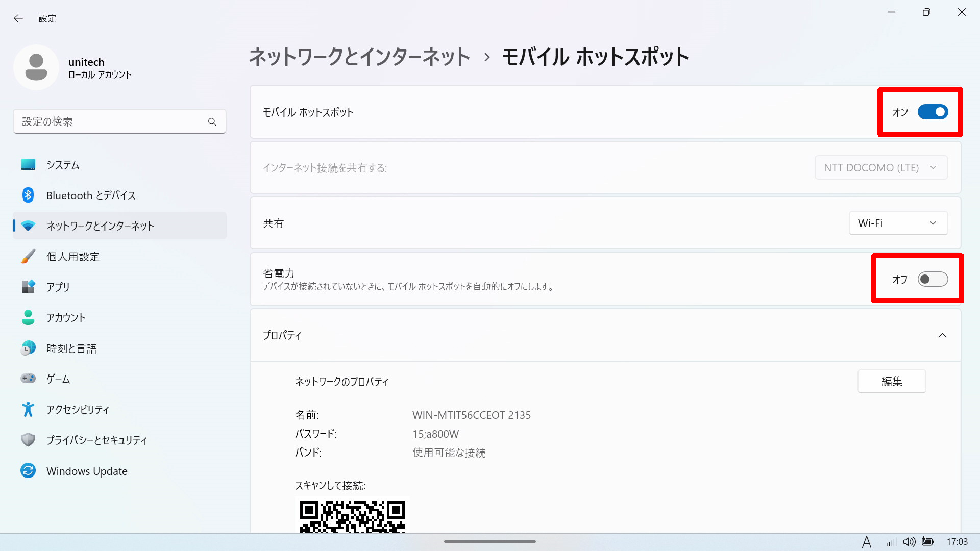The width and height of the screenshot is (980, 551).
Task: Select 個人用設定 in the sidebar
Action: 73,257
